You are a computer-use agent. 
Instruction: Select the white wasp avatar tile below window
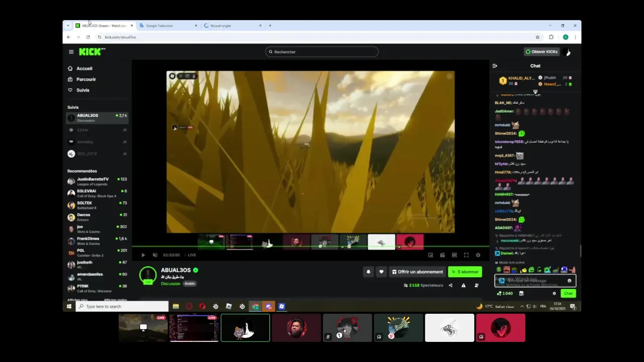(449, 328)
